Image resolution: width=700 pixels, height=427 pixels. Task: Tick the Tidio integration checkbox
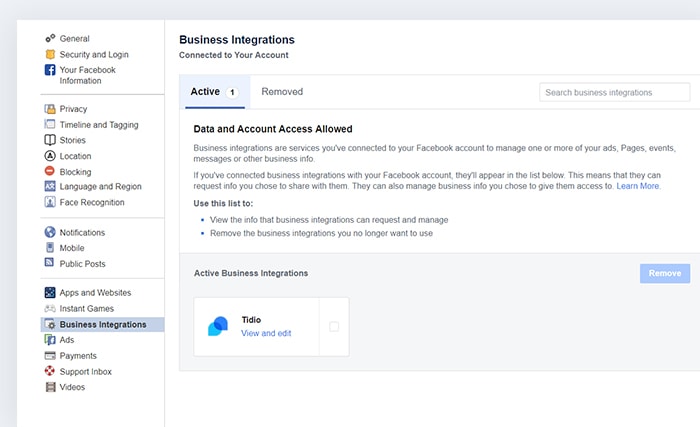click(334, 327)
